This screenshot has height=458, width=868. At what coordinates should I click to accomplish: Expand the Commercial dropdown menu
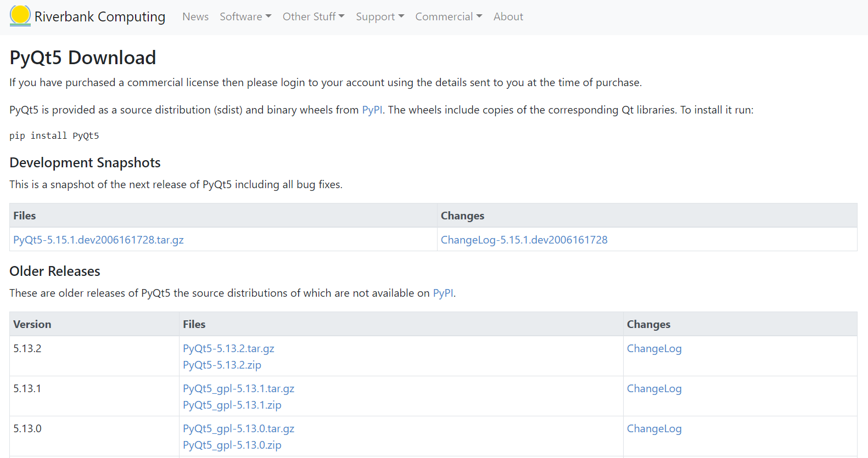(449, 16)
